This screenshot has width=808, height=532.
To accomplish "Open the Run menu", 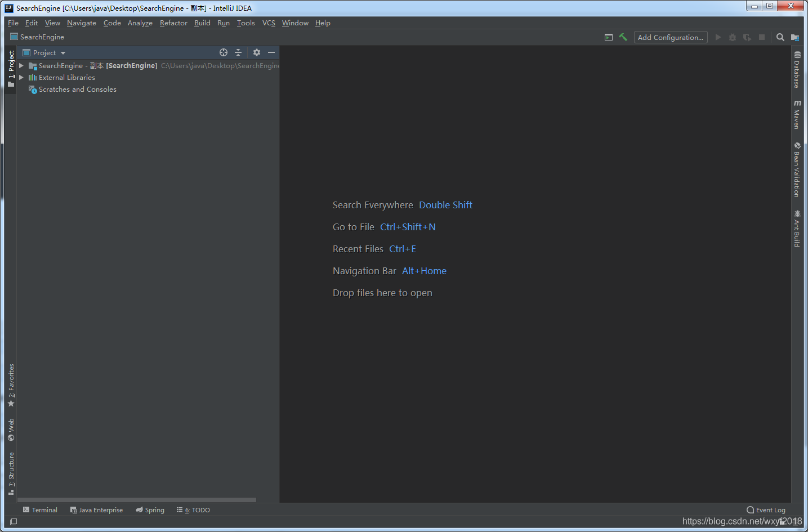I will point(224,23).
